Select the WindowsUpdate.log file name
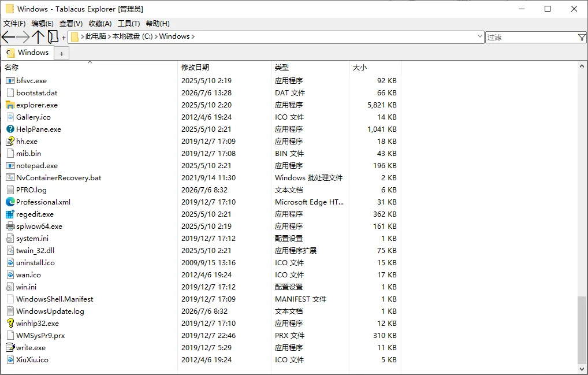Viewport: 588px width, 375px height. (50, 311)
